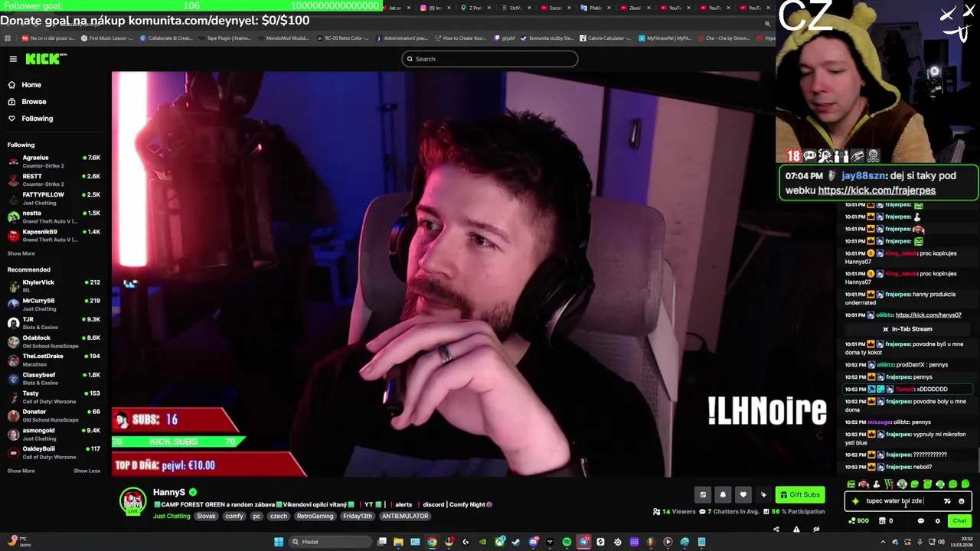This screenshot has width=980, height=551.
Task: Open Chrome from taskbar
Action: pos(432,542)
